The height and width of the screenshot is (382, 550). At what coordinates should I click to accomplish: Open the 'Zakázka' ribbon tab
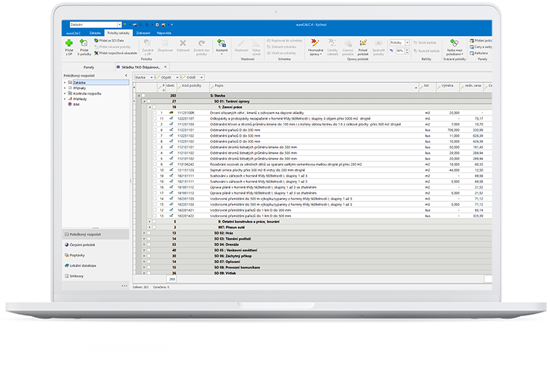coord(95,33)
